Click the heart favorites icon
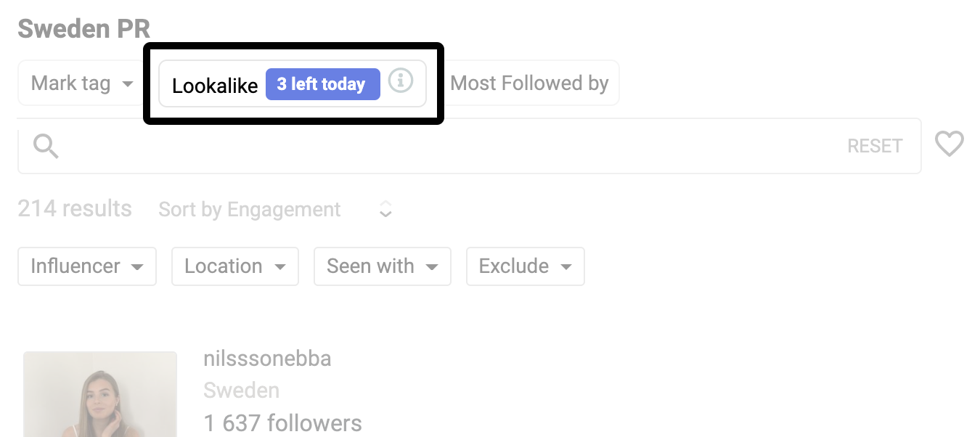The image size is (980, 437). point(950,144)
